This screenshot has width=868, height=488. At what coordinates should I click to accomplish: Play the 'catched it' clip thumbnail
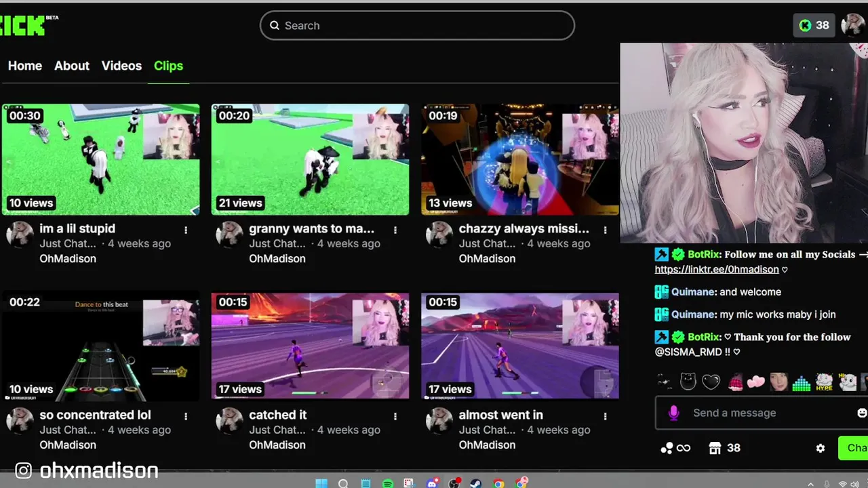310,346
